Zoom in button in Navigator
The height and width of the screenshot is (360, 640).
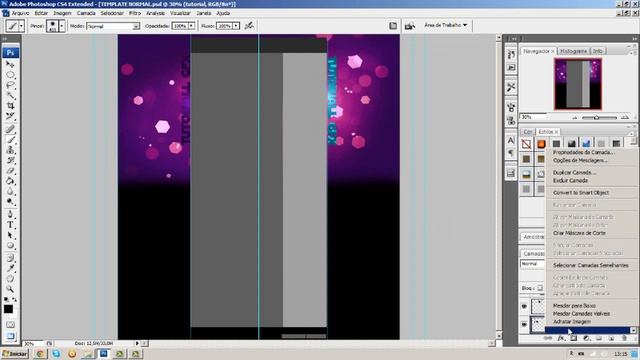[625, 118]
